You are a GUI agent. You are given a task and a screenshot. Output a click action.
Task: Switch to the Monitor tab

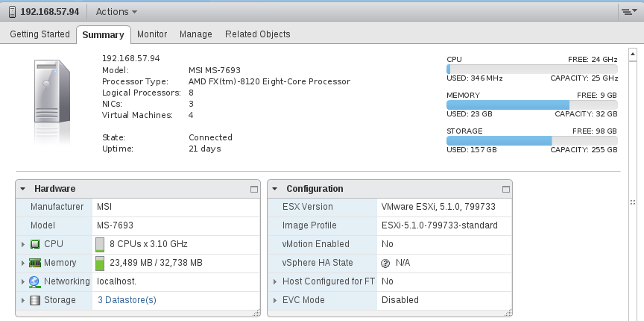coord(152,34)
